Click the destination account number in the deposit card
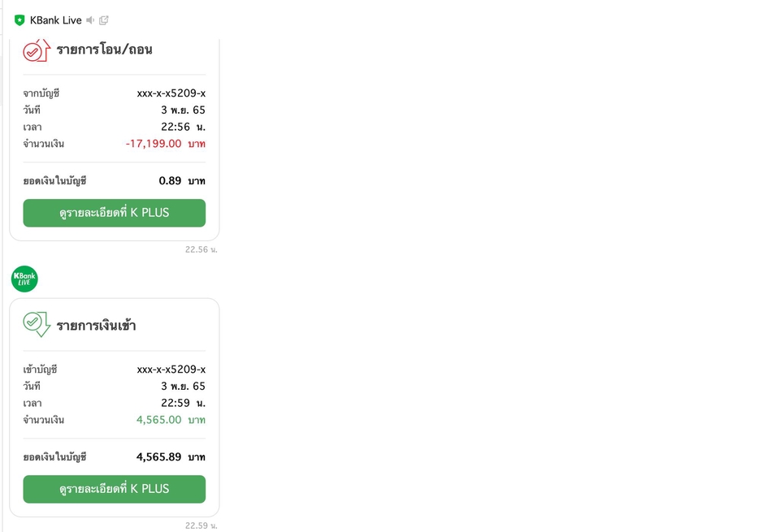780x532 pixels. 171,370
